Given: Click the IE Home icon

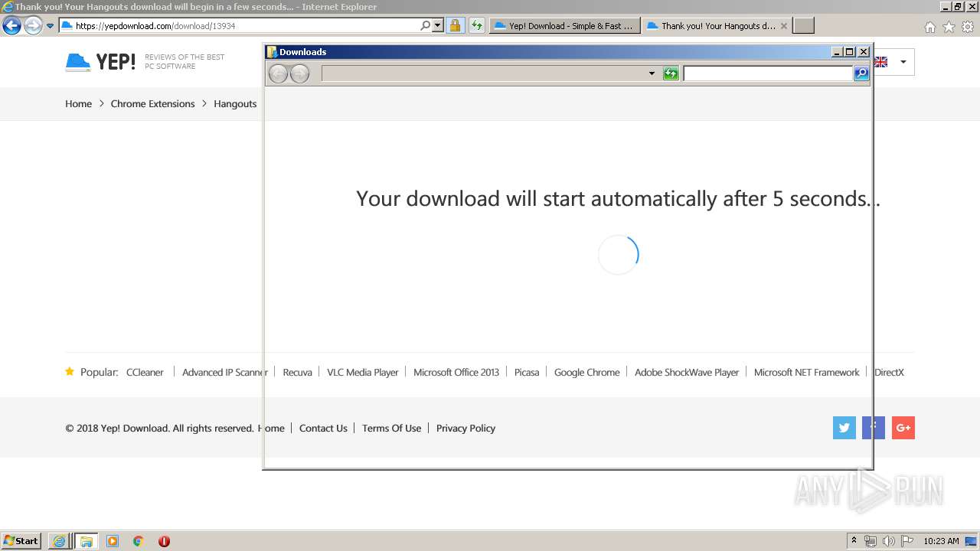Looking at the screenshot, I should [929, 27].
